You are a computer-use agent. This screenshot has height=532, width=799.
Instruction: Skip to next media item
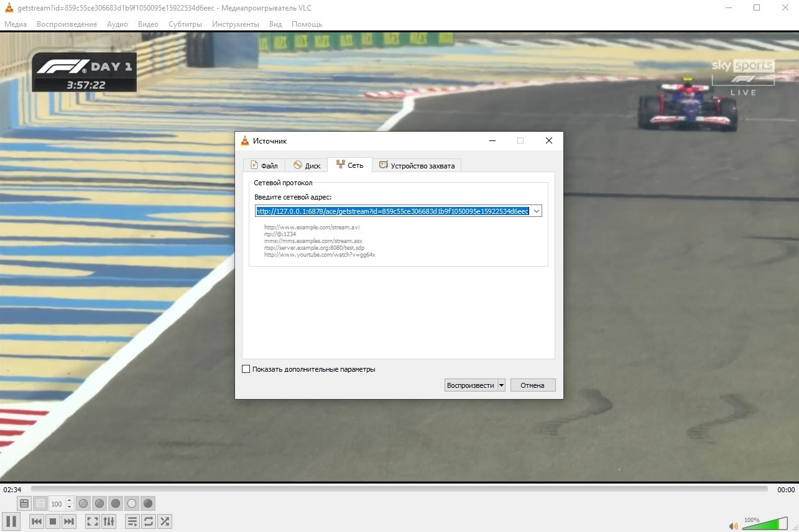pos(69,521)
